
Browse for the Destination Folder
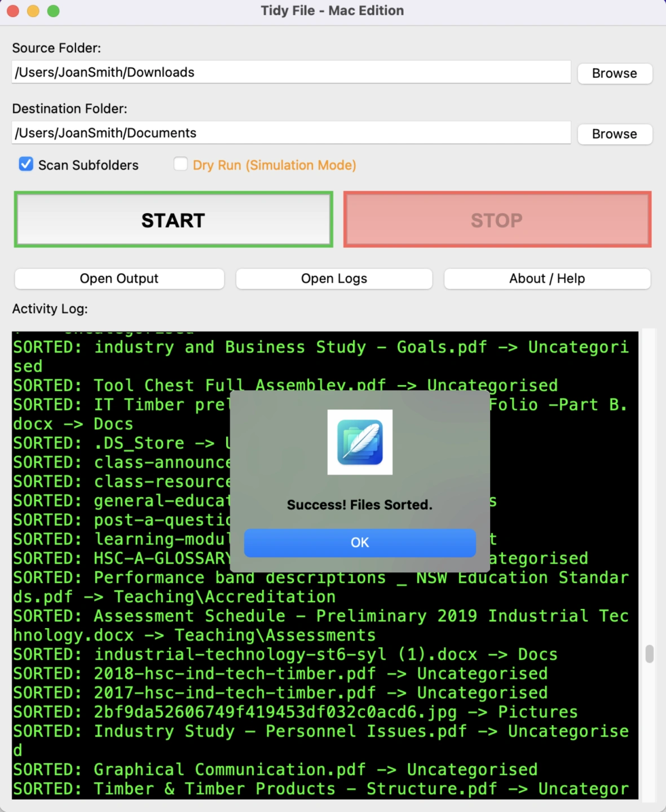point(614,134)
